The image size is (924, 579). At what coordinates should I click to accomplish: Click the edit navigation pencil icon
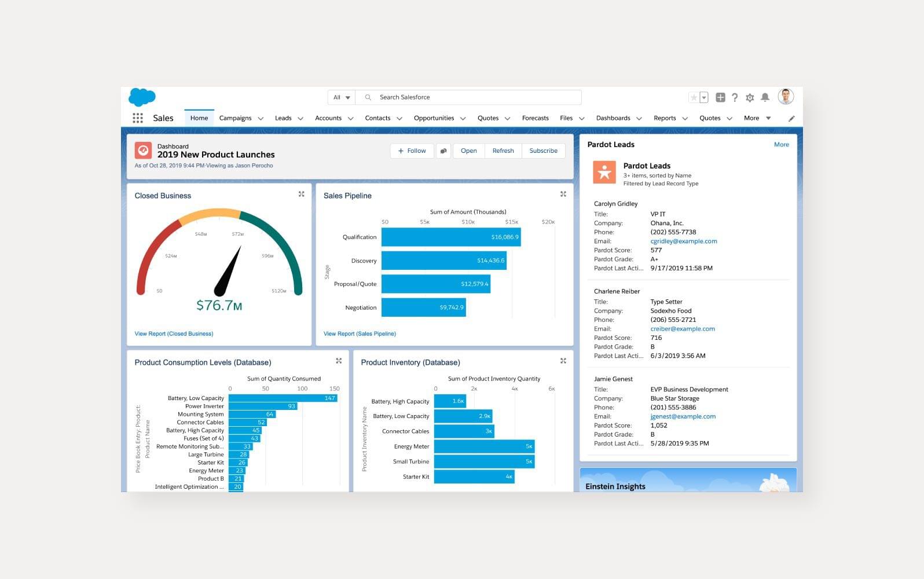pos(791,119)
